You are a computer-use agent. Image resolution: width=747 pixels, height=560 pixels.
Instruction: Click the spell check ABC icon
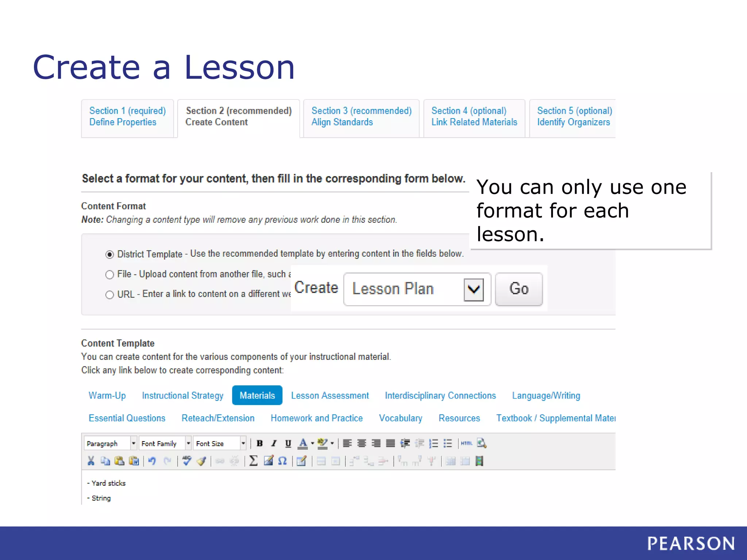187,461
